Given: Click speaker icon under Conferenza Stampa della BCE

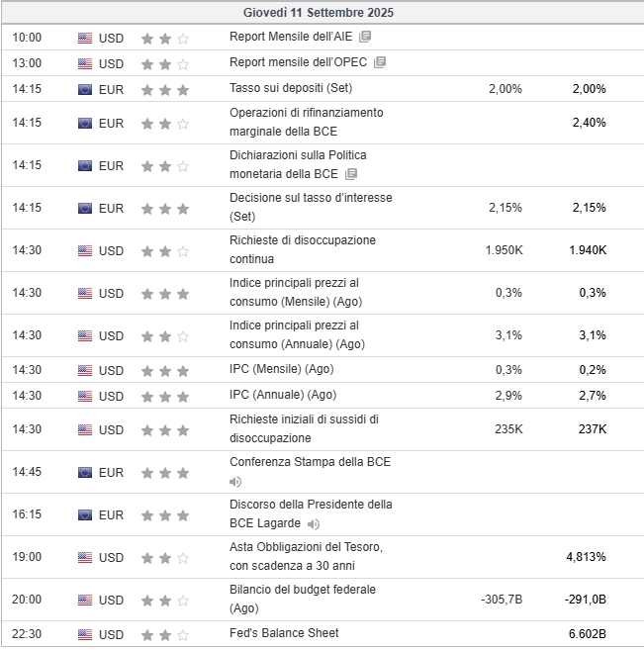Looking at the screenshot, I should click(x=235, y=482).
